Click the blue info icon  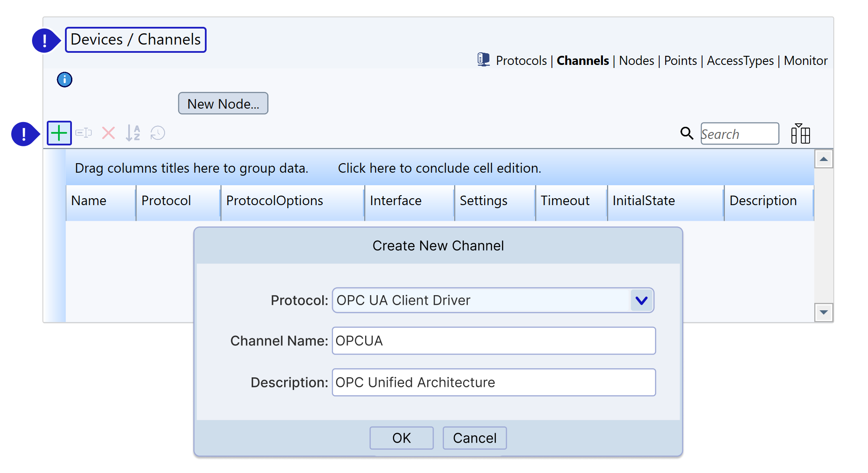65,80
